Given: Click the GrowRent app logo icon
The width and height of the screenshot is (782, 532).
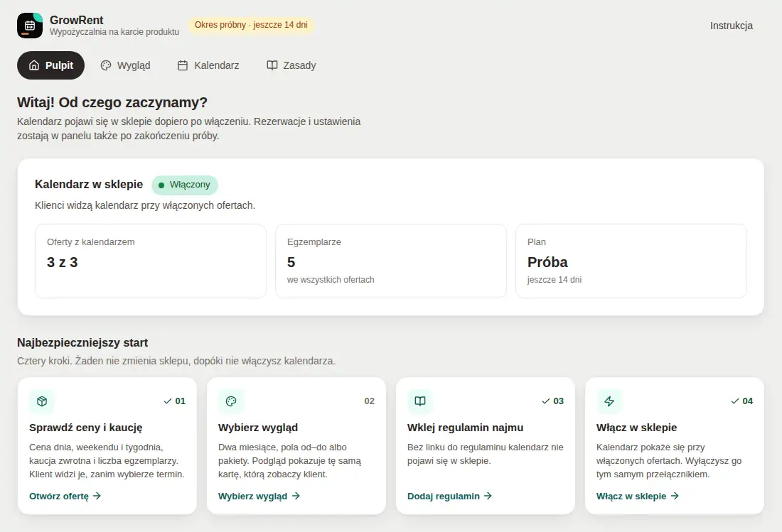Looking at the screenshot, I should pyautogui.click(x=30, y=26).
